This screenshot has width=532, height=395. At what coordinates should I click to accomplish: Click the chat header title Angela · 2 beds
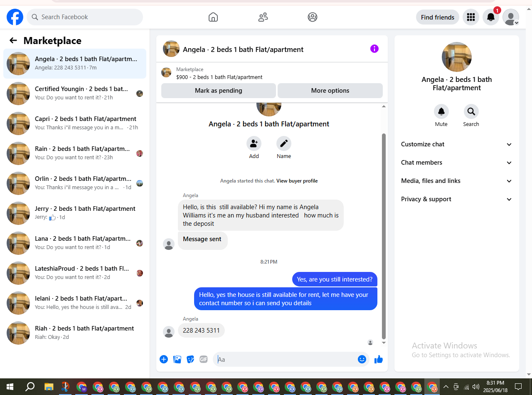(x=243, y=49)
